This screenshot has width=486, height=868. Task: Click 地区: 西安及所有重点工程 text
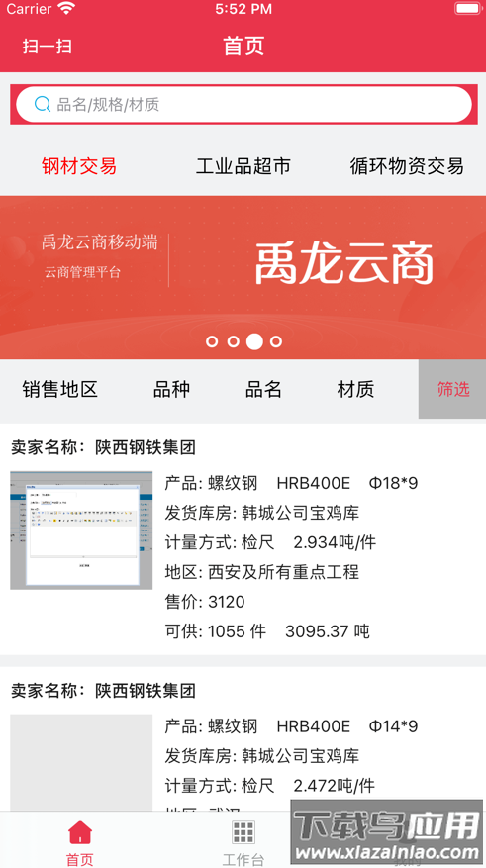point(262,571)
